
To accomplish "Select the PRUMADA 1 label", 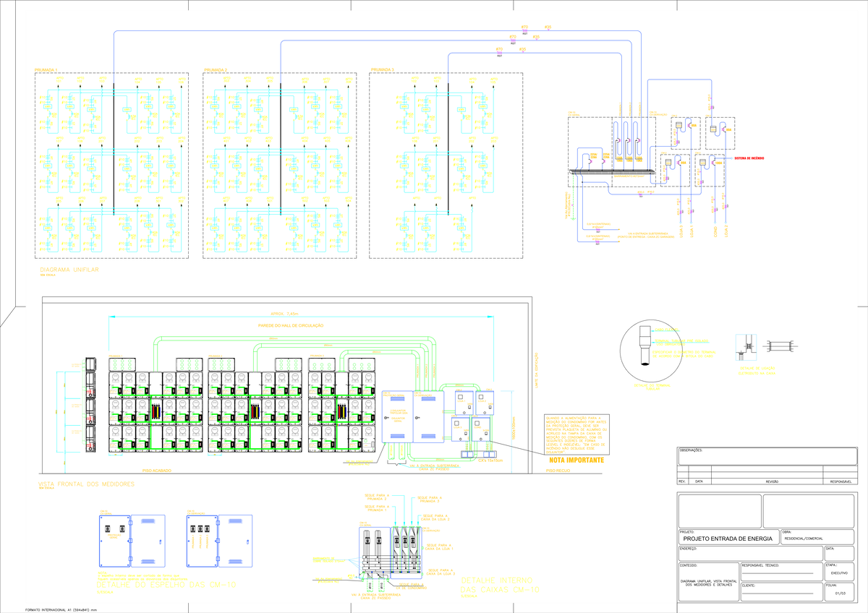I will coord(46,69).
